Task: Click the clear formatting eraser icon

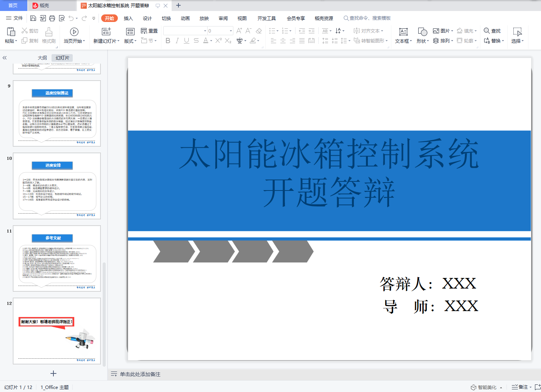Action: (x=259, y=31)
